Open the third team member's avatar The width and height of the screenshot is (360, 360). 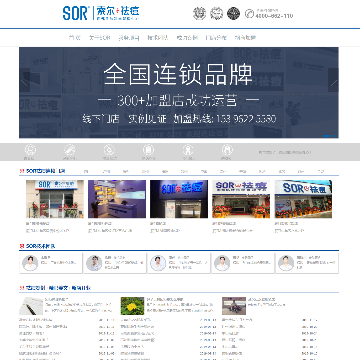click(158, 263)
